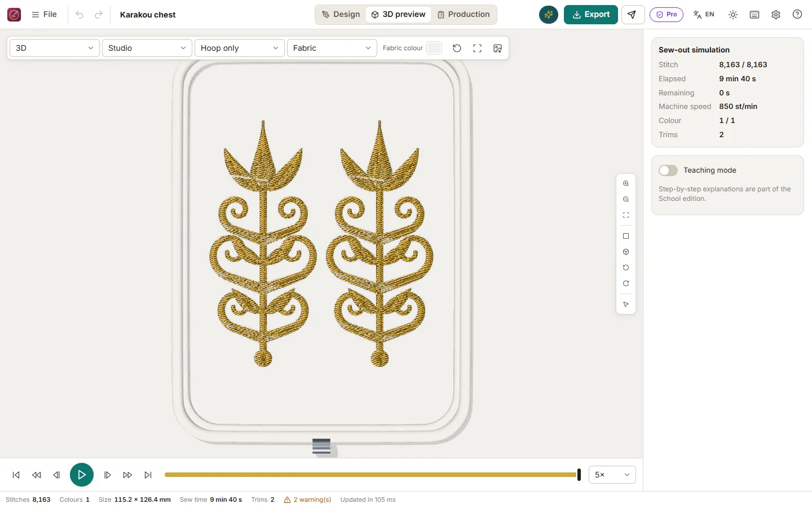Enable Teaching mode switch
This screenshot has width=812, height=508.
pos(668,170)
